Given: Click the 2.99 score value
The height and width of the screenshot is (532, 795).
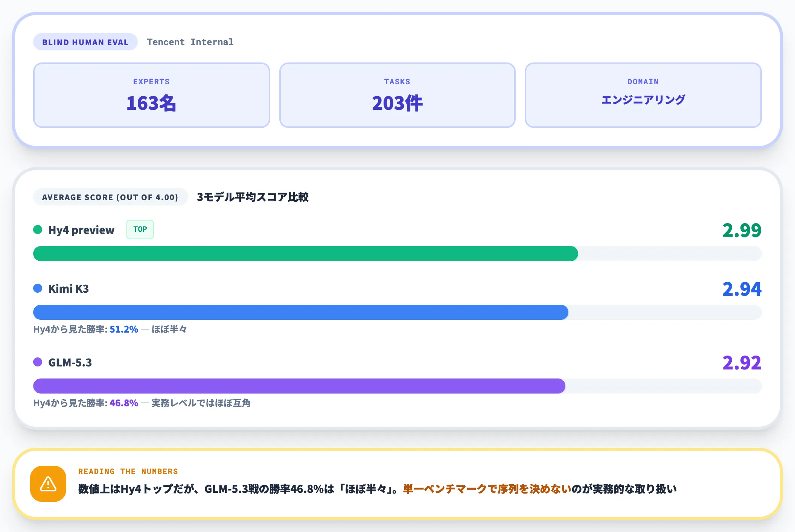Looking at the screenshot, I should (742, 230).
